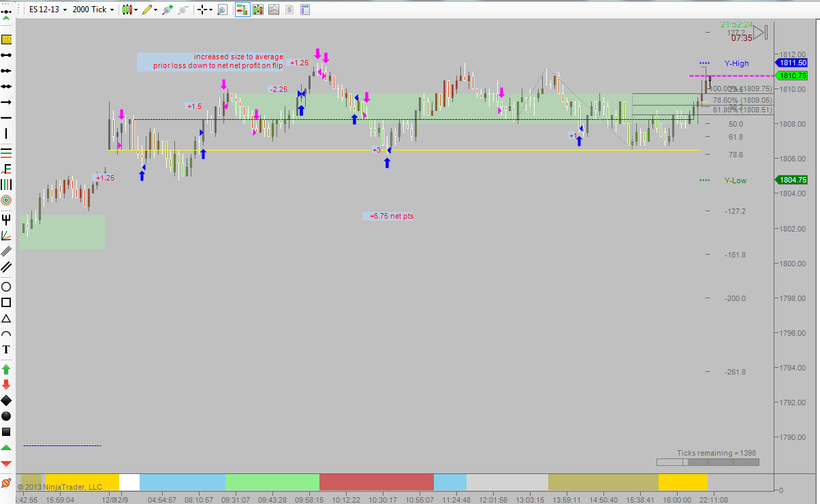Open the 2000 Tick interval dropdown
820x504 pixels.
pyautogui.click(x=93, y=10)
